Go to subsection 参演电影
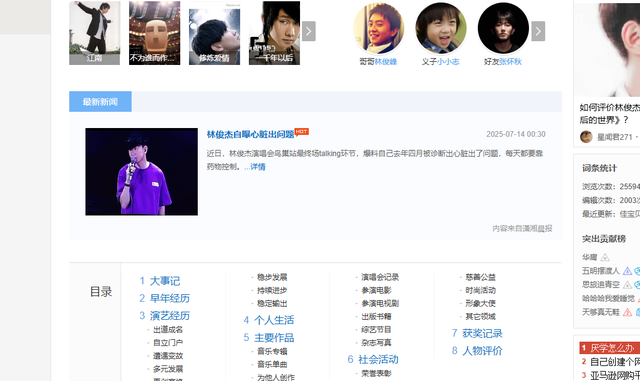Image resolution: width=640 pixels, height=381 pixels. [376, 290]
